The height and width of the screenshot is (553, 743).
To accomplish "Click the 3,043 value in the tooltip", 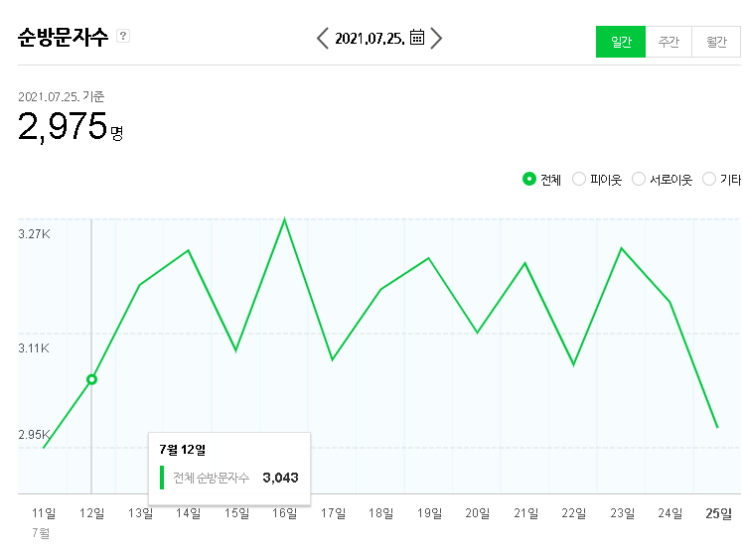I will point(281,477).
